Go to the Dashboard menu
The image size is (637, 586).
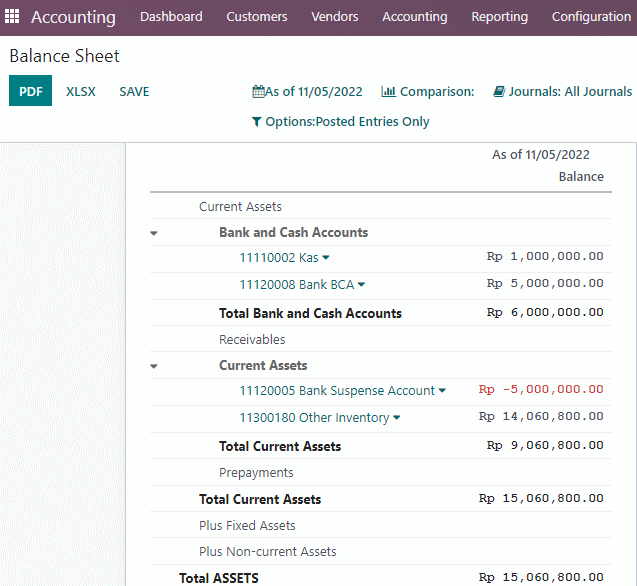coord(171,17)
